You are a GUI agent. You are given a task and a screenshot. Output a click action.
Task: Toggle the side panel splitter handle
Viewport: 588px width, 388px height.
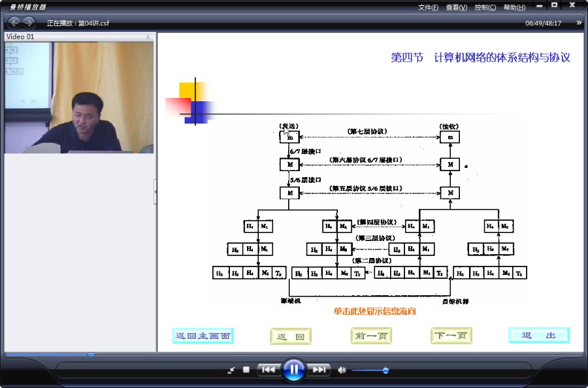click(x=155, y=191)
